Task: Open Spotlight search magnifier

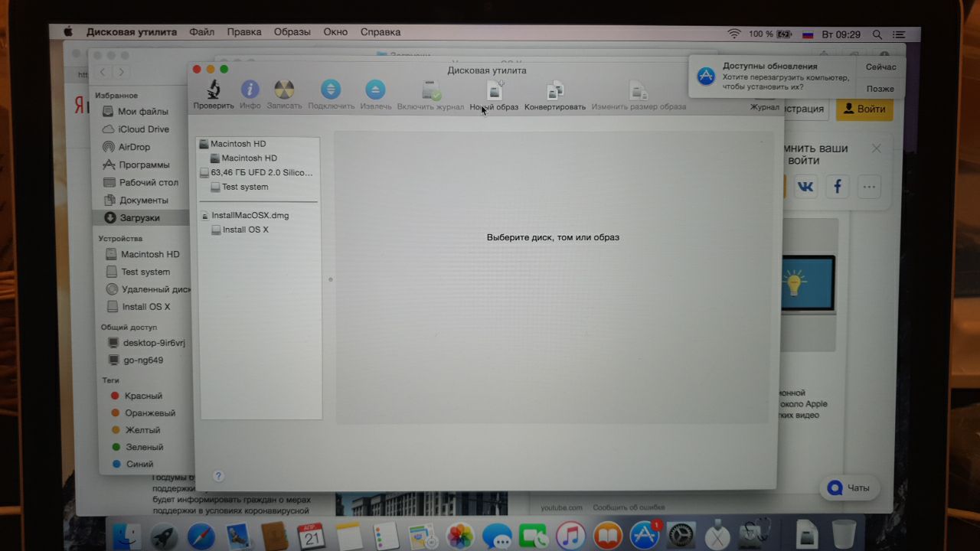Action: pyautogui.click(x=877, y=35)
